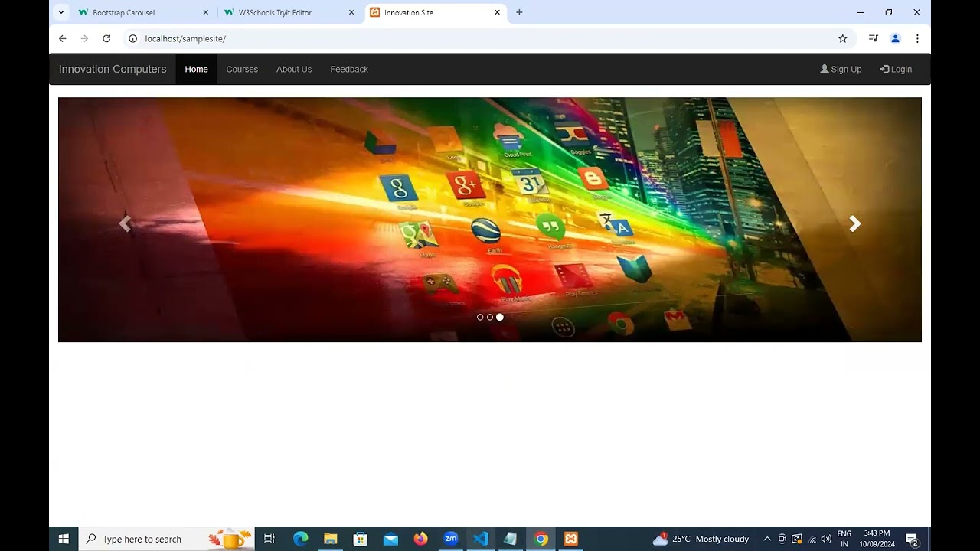
Task: Open File Explorer from the taskbar
Action: tap(330, 539)
